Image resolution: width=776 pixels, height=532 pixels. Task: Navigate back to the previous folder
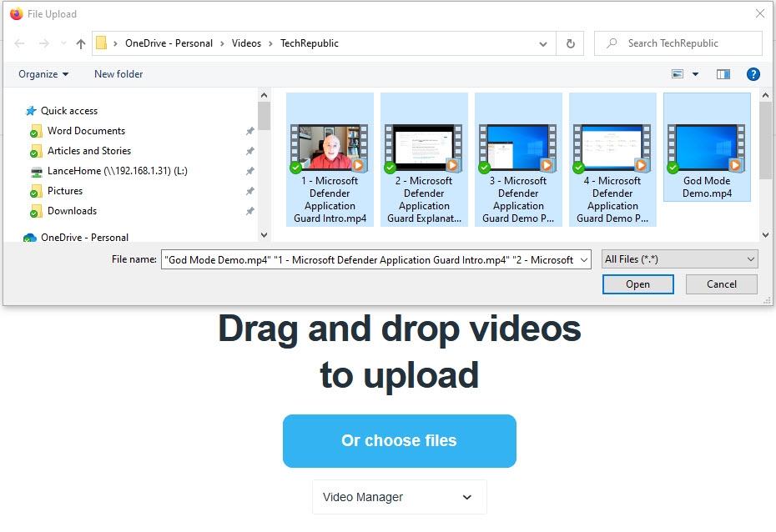click(x=18, y=43)
